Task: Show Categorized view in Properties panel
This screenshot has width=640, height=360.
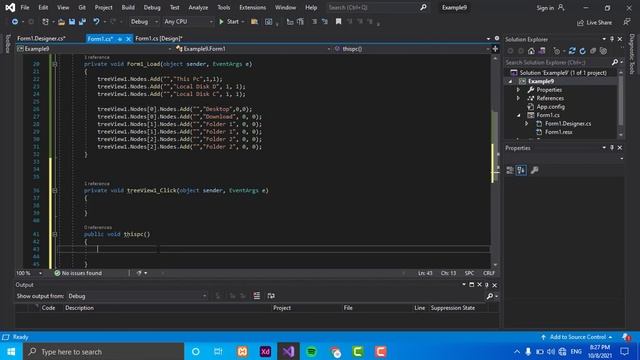Action: pyautogui.click(x=510, y=170)
